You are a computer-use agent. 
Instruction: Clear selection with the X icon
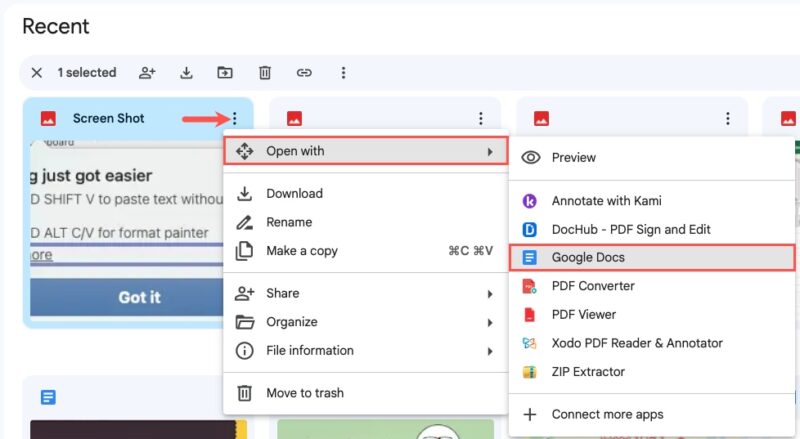click(x=36, y=72)
